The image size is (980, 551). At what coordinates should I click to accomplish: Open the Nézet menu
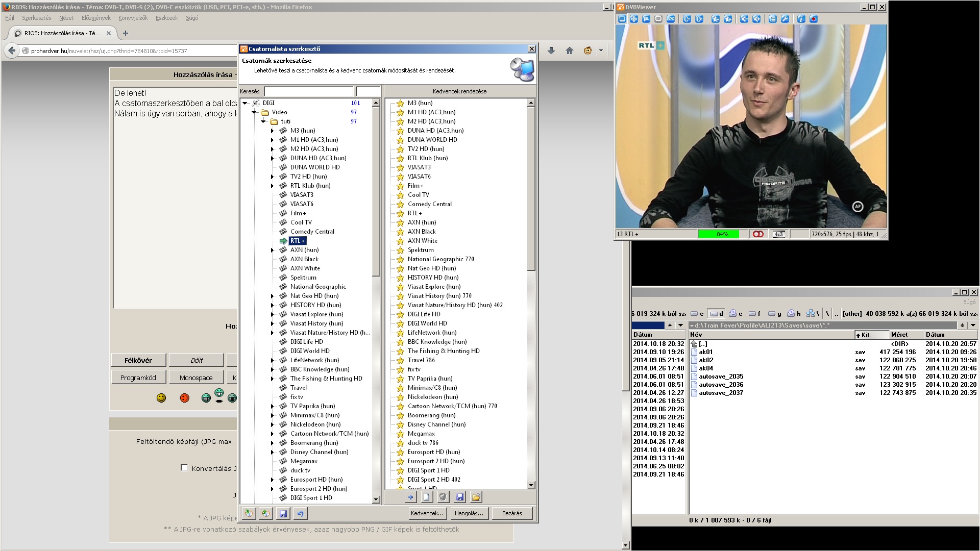(x=66, y=18)
